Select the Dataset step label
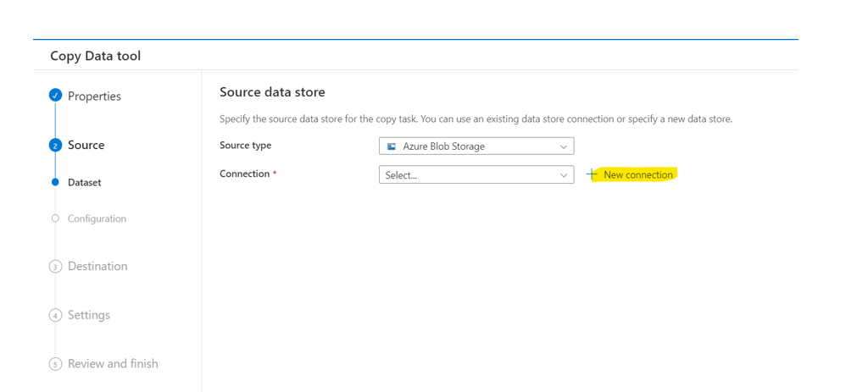Screen dimensions: 868x392 point(85,183)
